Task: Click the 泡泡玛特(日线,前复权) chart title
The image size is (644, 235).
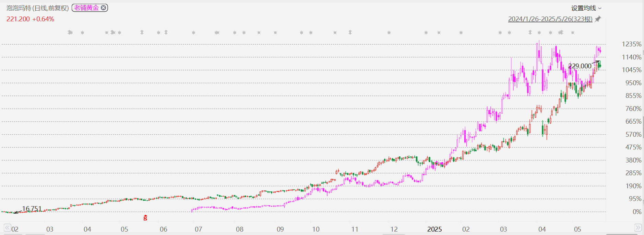Action: 38,8
